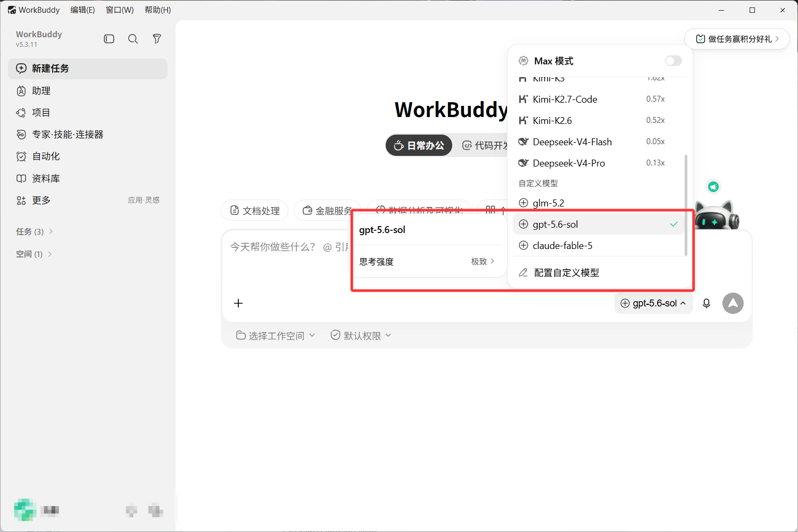Image resolution: width=798 pixels, height=532 pixels.
Task: Collapse the gpt-5.6-sol model selector dropdown
Action: [x=653, y=303]
